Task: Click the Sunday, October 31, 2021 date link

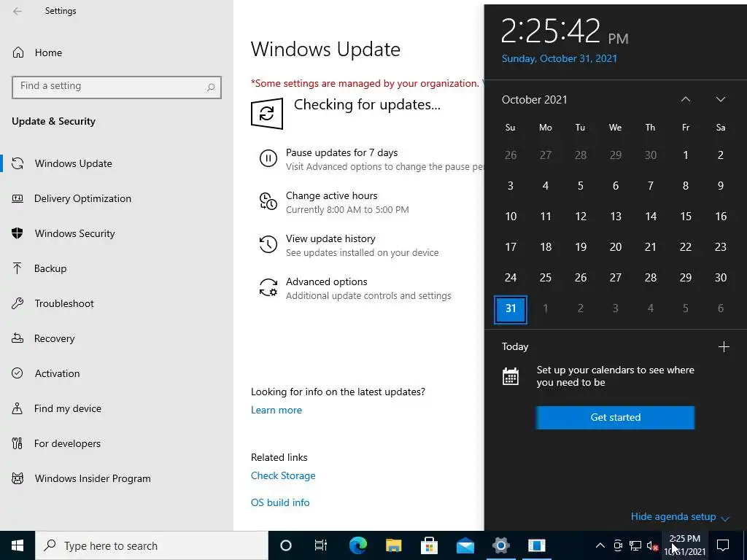Action: [x=560, y=58]
